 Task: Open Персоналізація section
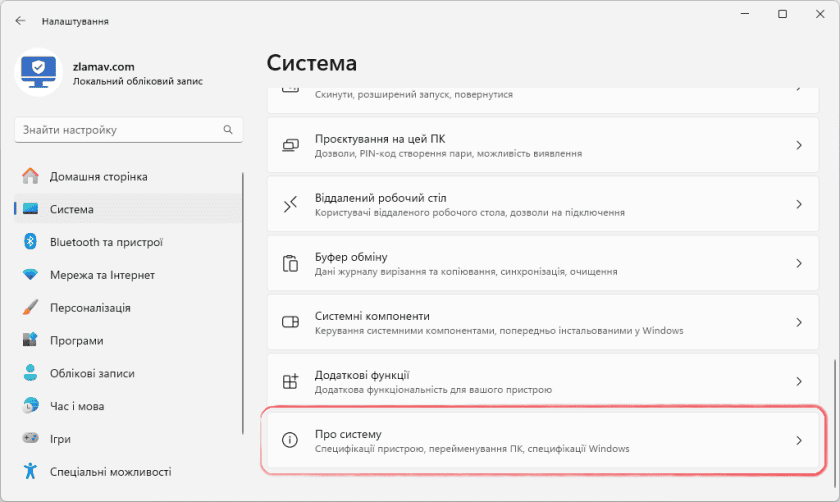click(128, 308)
